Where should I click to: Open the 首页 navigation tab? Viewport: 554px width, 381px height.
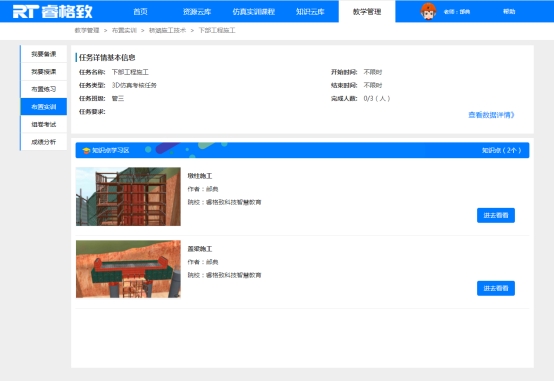click(140, 12)
